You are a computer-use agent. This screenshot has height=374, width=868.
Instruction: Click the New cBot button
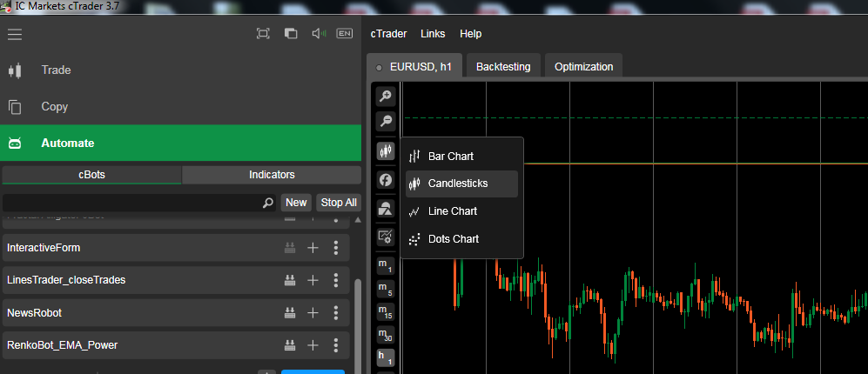click(296, 203)
